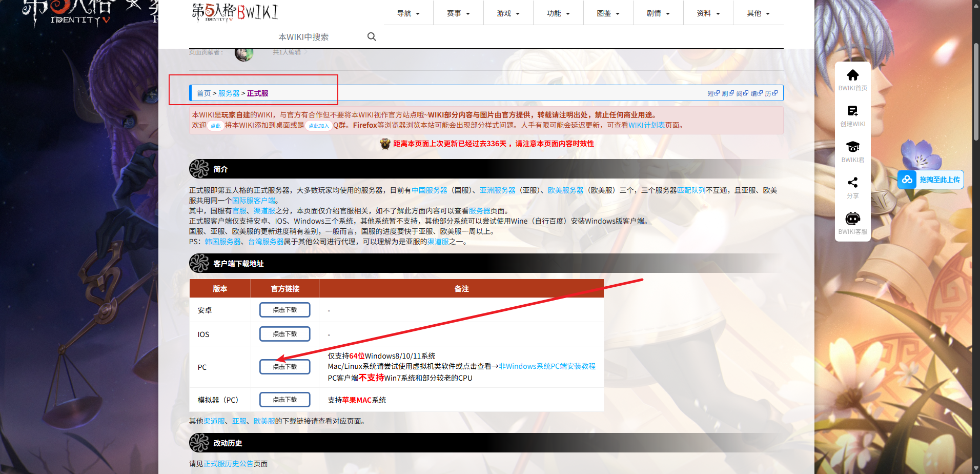The image size is (980, 474).
Task: Click 共1人编辑 contributors expander
Action: pos(290,52)
